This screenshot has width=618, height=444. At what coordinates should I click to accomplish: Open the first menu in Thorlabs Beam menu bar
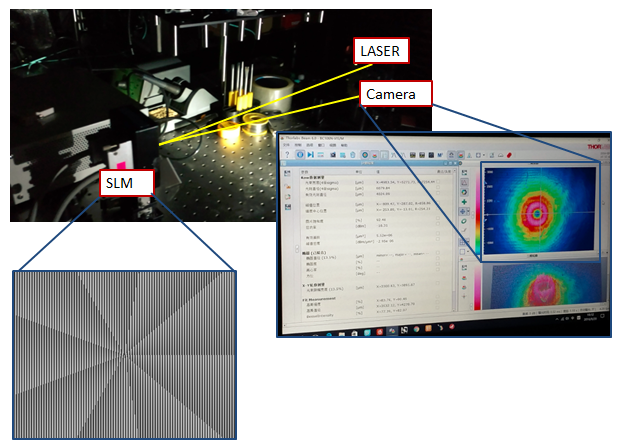(x=287, y=146)
